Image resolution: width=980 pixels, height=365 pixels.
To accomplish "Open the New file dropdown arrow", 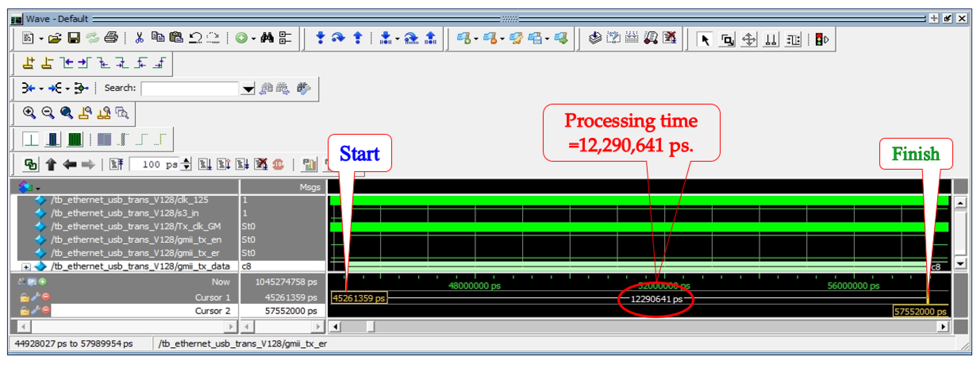I will pos(41,39).
